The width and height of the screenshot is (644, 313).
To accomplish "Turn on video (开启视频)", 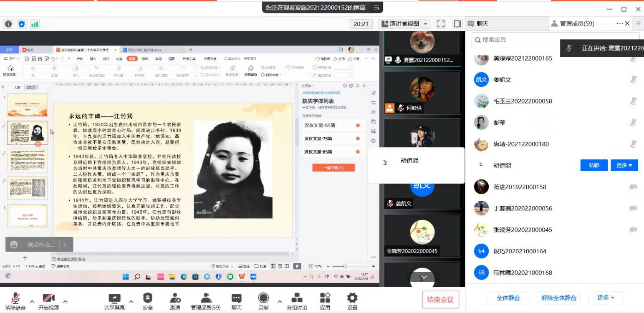I will click(48, 298).
